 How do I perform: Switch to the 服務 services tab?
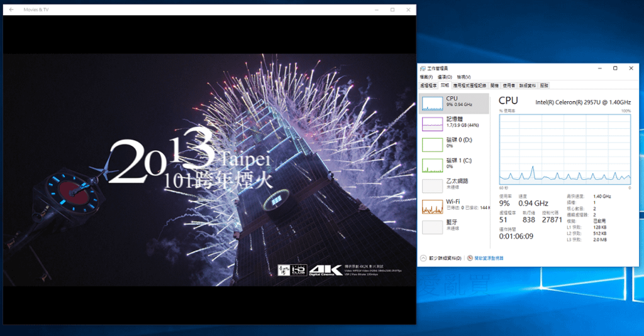click(544, 85)
